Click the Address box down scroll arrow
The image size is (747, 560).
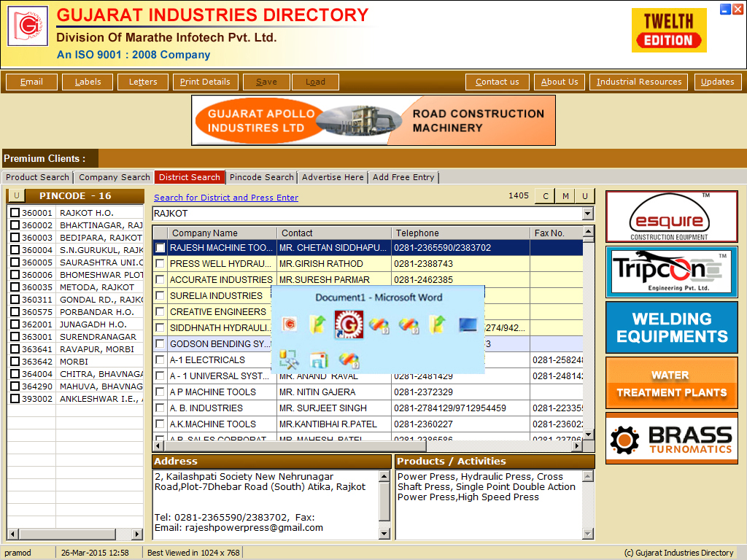click(384, 534)
